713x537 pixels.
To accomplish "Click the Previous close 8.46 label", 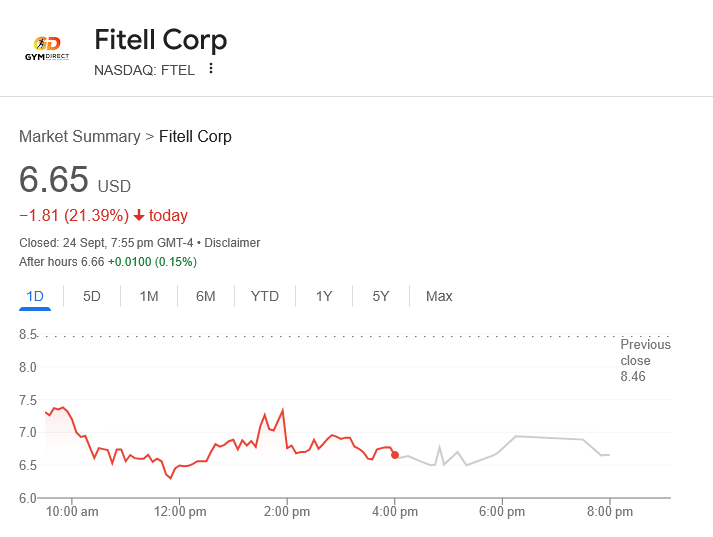I will click(645, 360).
